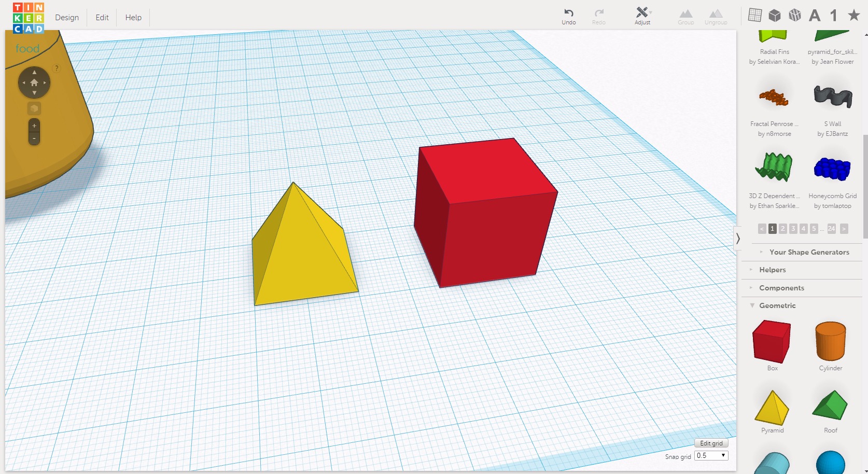
Task: Click the Redo button
Action: (599, 16)
